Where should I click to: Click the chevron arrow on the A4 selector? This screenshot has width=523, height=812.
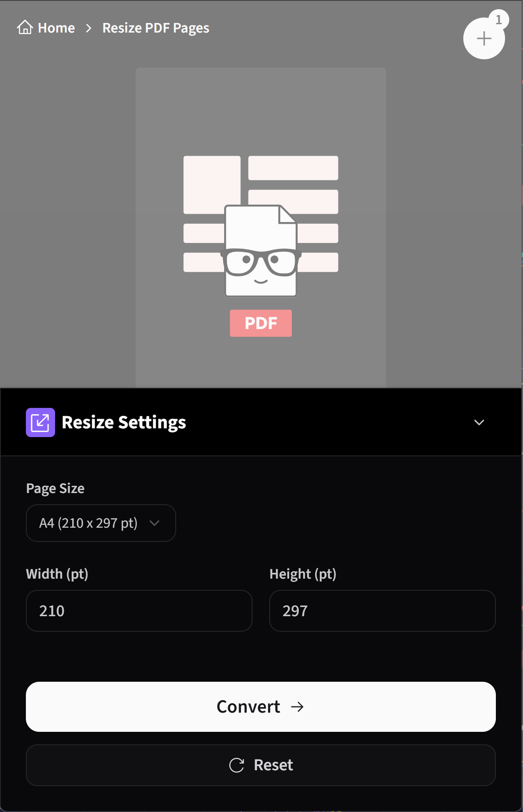(154, 523)
